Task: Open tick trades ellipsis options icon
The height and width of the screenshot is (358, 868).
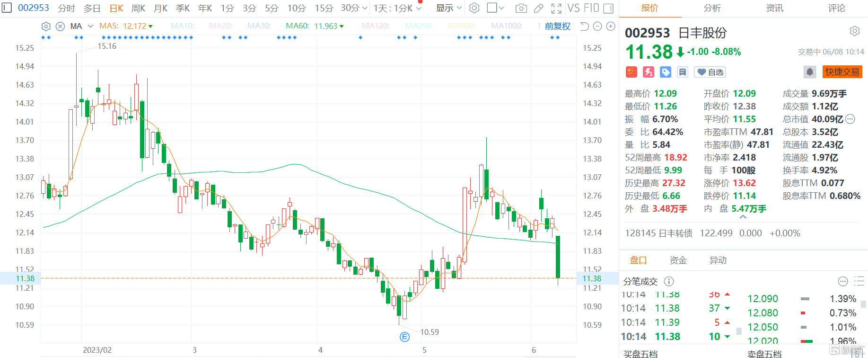Action: tap(842, 281)
